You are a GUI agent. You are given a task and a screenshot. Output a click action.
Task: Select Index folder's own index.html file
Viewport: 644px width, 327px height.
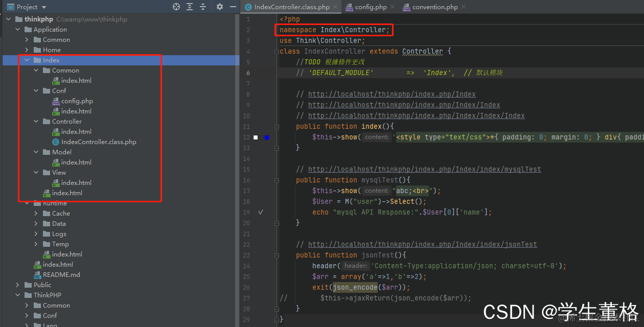(x=67, y=193)
